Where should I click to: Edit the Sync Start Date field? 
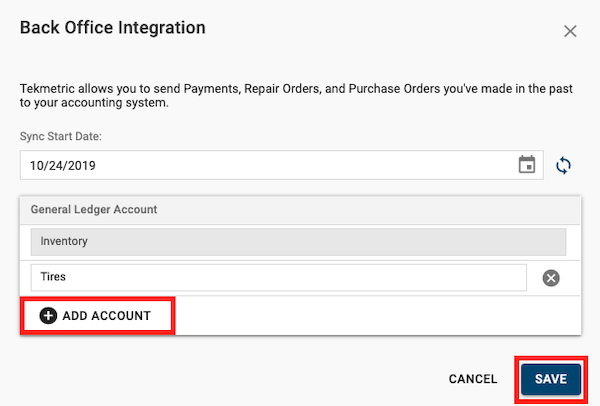282,165
